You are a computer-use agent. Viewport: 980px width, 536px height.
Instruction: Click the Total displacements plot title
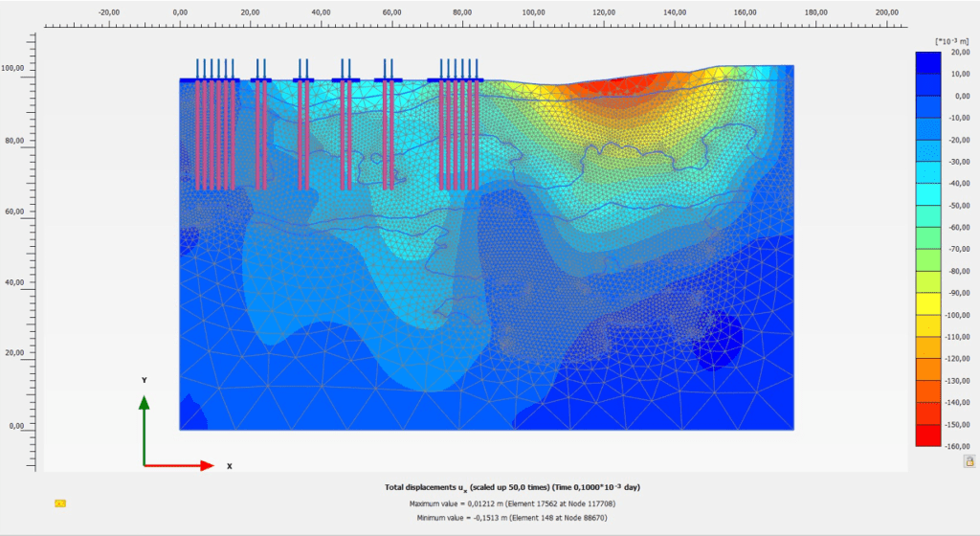pyautogui.click(x=511, y=487)
